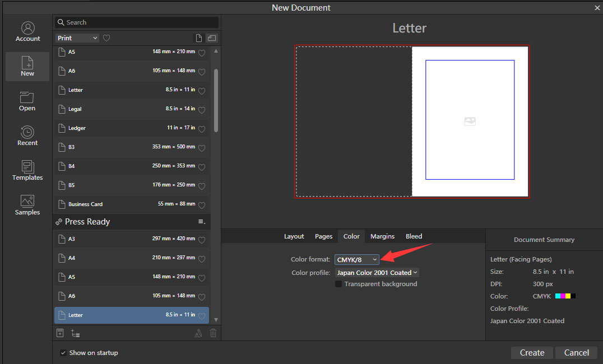Favorite the Legal preset with its heart
Image resolution: width=603 pixels, height=364 pixels.
pyautogui.click(x=202, y=109)
